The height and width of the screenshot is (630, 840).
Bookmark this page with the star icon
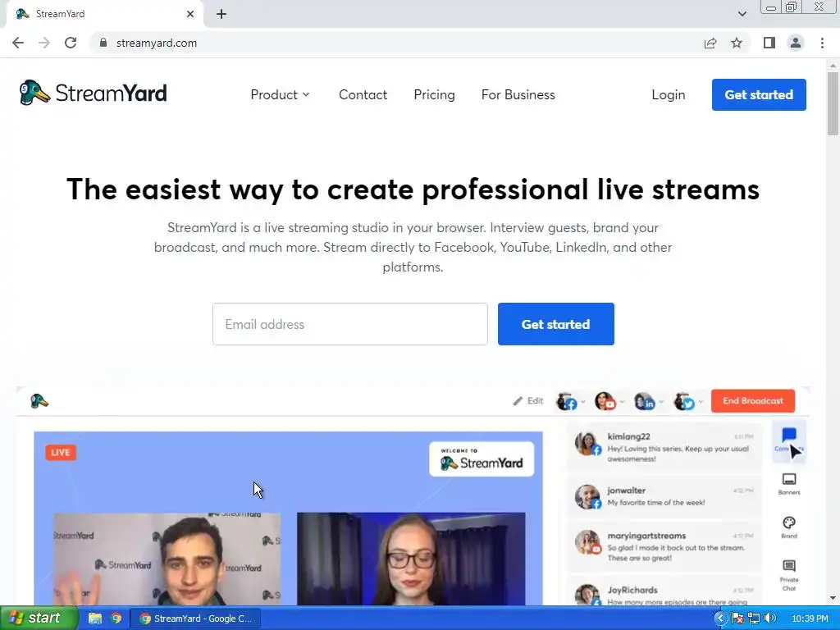click(737, 43)
